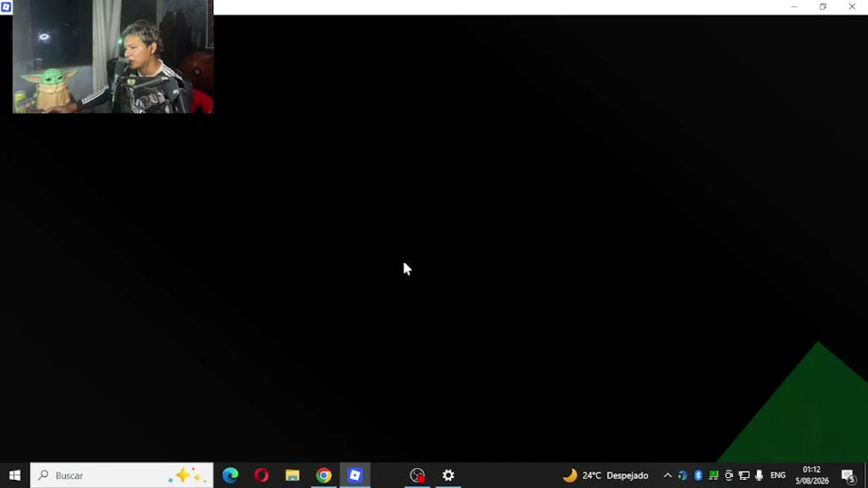This screenshot has height=488, width=868.
Task: Click the webcam overlay thumbnail
Action: click(x=113, y=56)
